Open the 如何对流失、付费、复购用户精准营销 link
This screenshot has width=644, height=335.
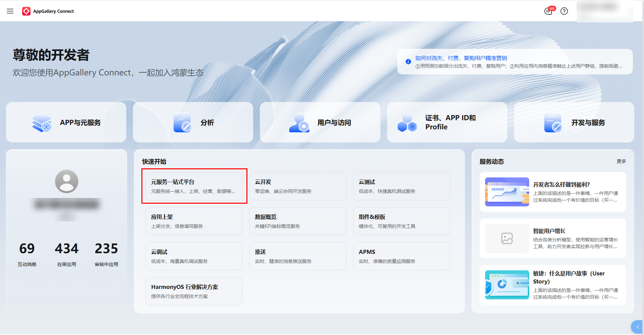click(x=461, y=58)
